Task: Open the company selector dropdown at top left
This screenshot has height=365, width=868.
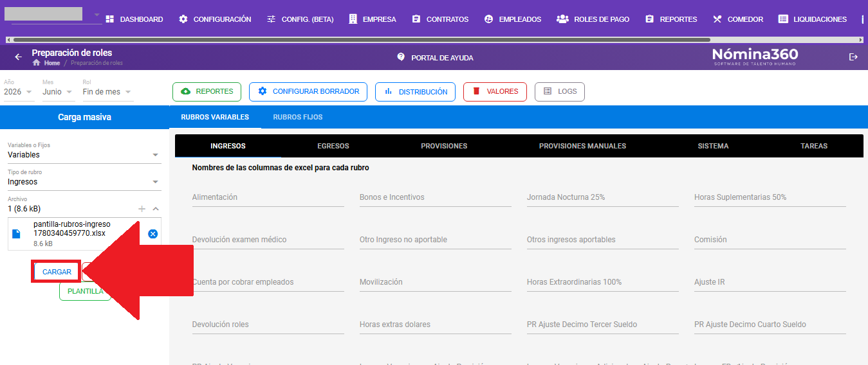Action: point(56,15)
